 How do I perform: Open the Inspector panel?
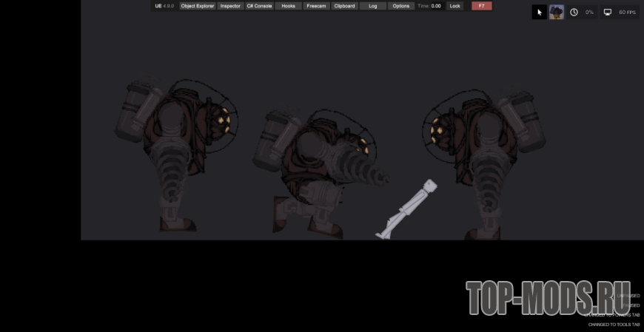pos(230,6)
